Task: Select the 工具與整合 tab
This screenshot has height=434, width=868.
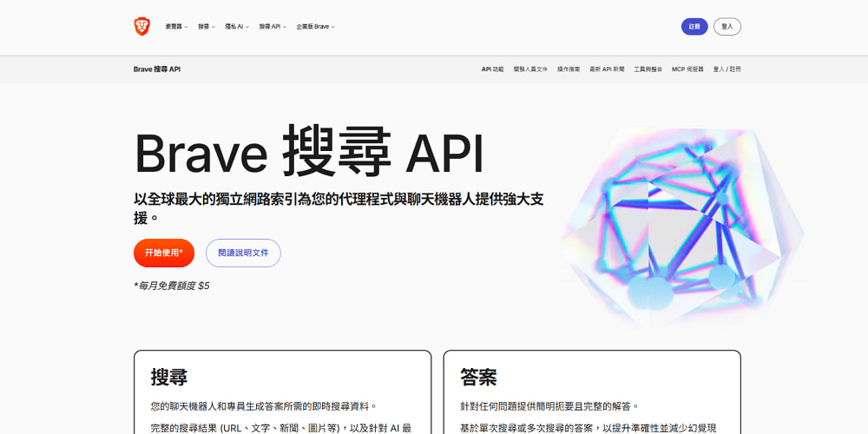Action: coord(648,69)
